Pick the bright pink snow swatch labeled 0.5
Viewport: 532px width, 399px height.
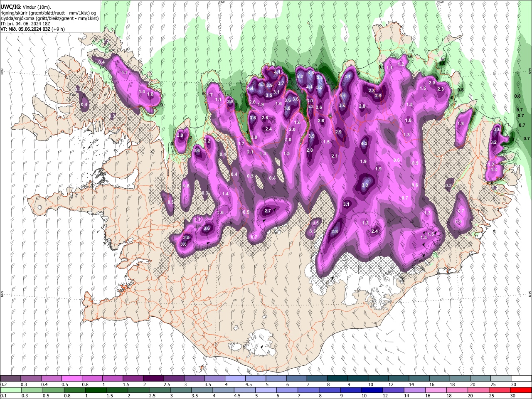click(71, 378)
